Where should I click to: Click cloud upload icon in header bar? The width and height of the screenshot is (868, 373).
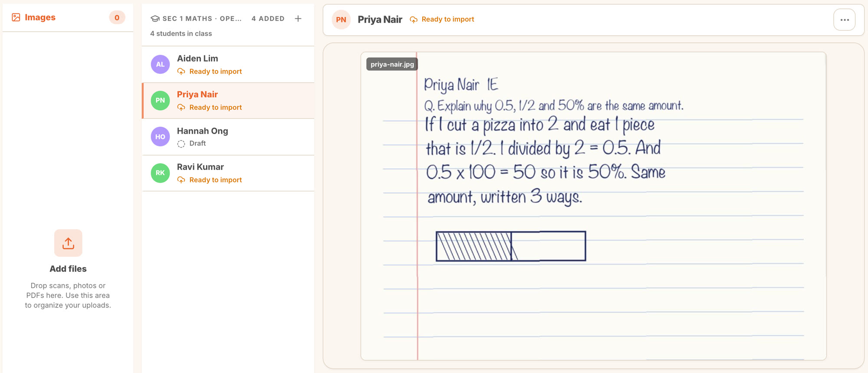[414, 20]
